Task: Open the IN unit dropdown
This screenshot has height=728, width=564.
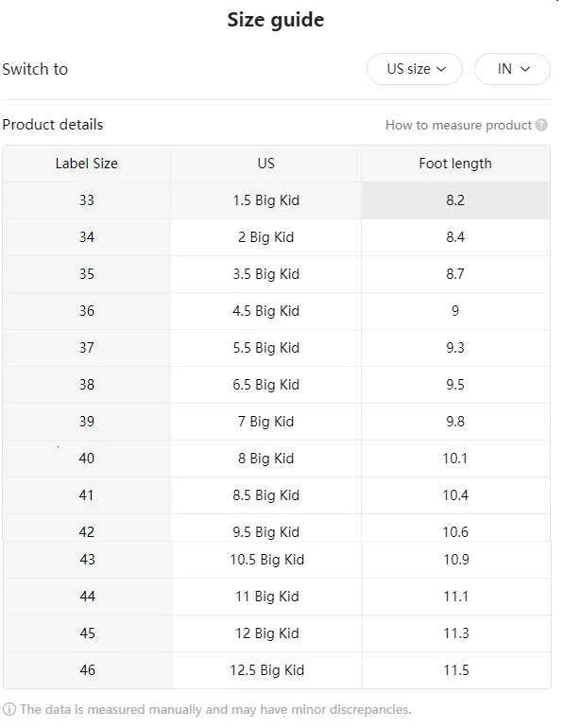Action: point(513,69)
